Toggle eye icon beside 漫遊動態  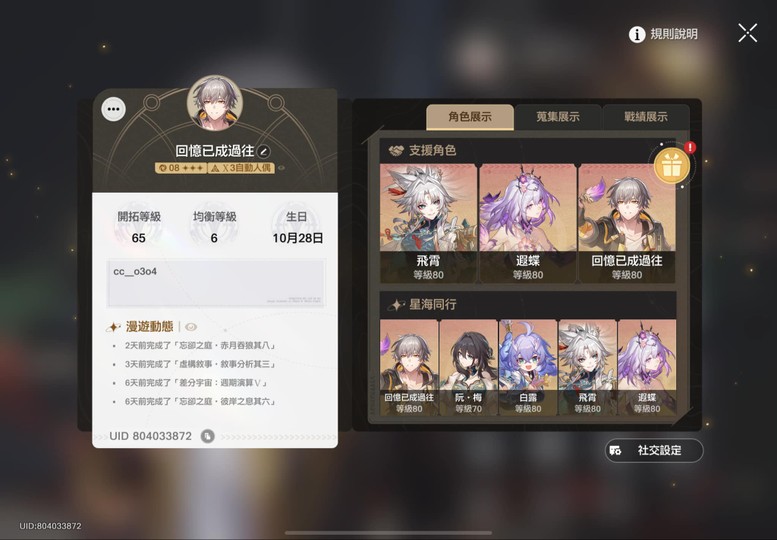pos(191,327)
